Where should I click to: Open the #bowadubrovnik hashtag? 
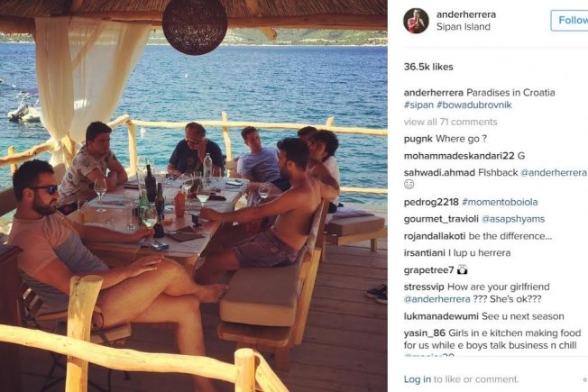coord(474,105)
